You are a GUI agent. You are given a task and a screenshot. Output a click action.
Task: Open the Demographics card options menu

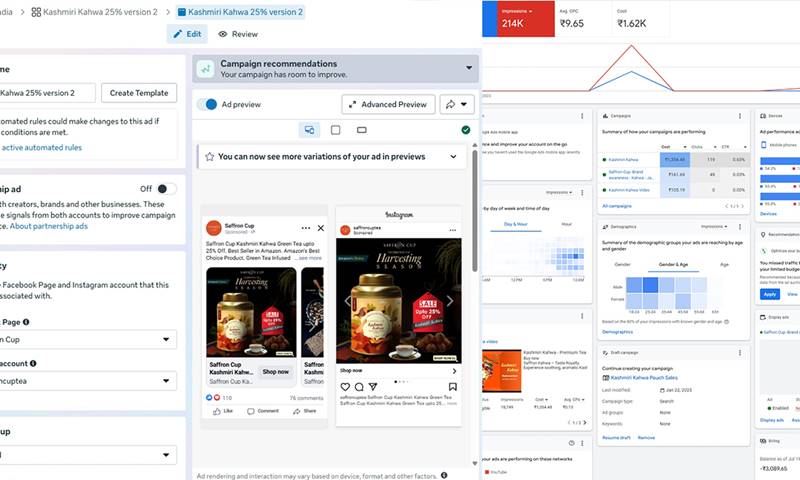(740, 226)
